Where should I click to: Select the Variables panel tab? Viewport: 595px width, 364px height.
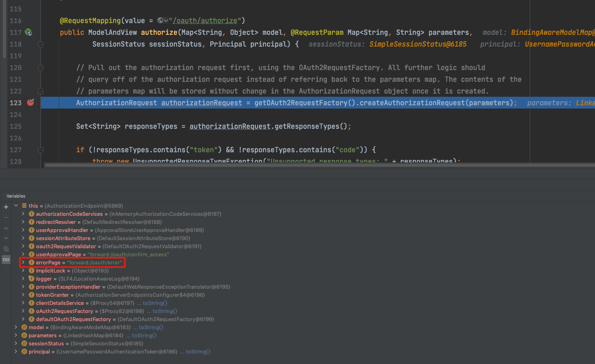click(16, 196)
